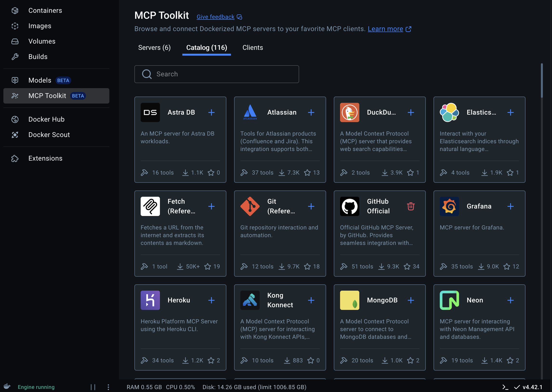Screen dimensions: 552x392
Task: Pause Docker engine via pause icon
Action: [93, 387]
